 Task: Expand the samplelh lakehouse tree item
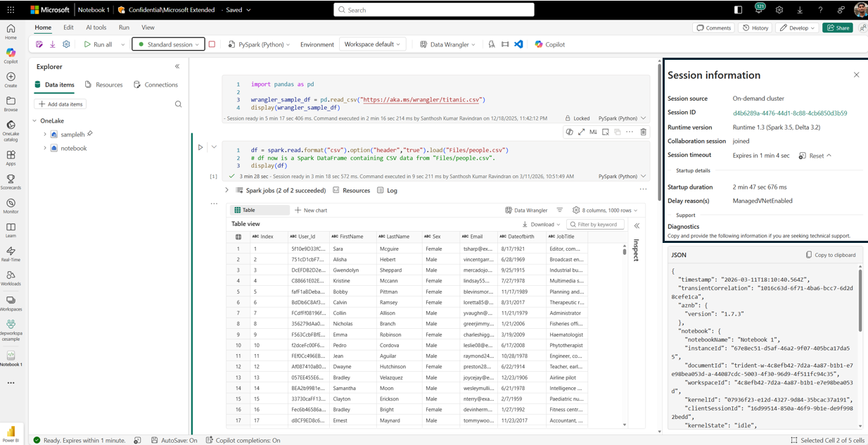point(44,134)
